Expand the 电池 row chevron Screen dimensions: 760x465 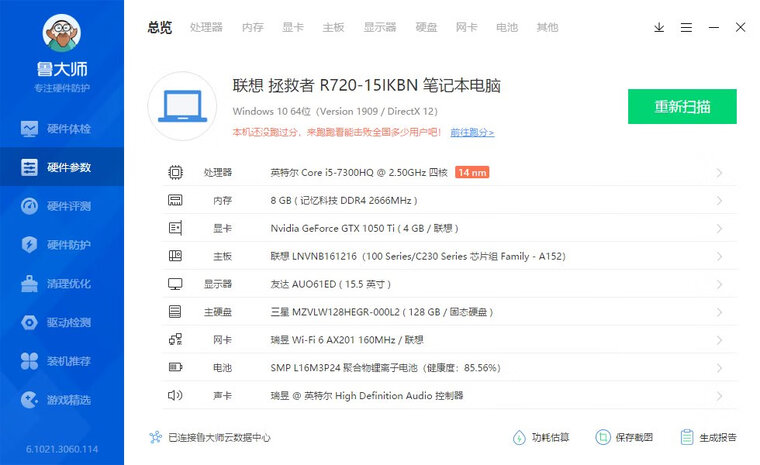719,368
